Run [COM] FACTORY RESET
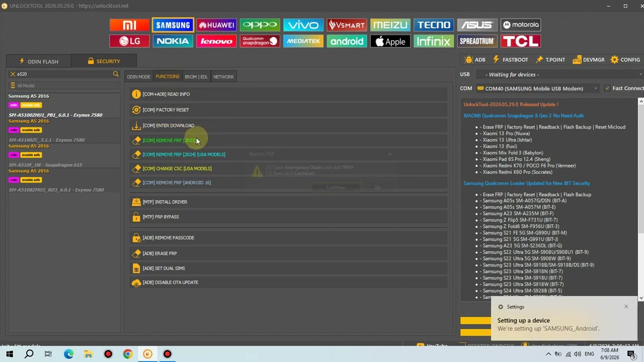 click(289, 110)
